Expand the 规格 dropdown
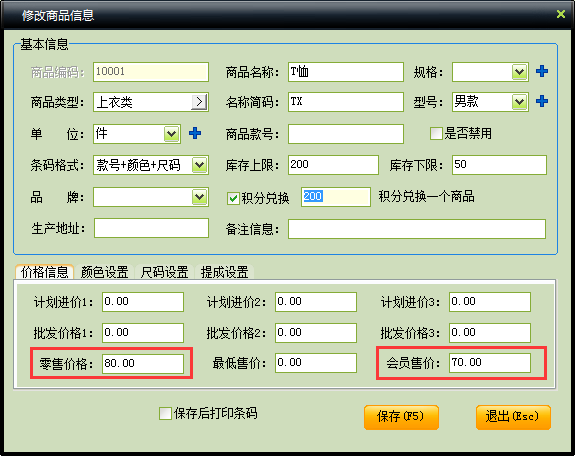The image size is (575, 456). 519,72
